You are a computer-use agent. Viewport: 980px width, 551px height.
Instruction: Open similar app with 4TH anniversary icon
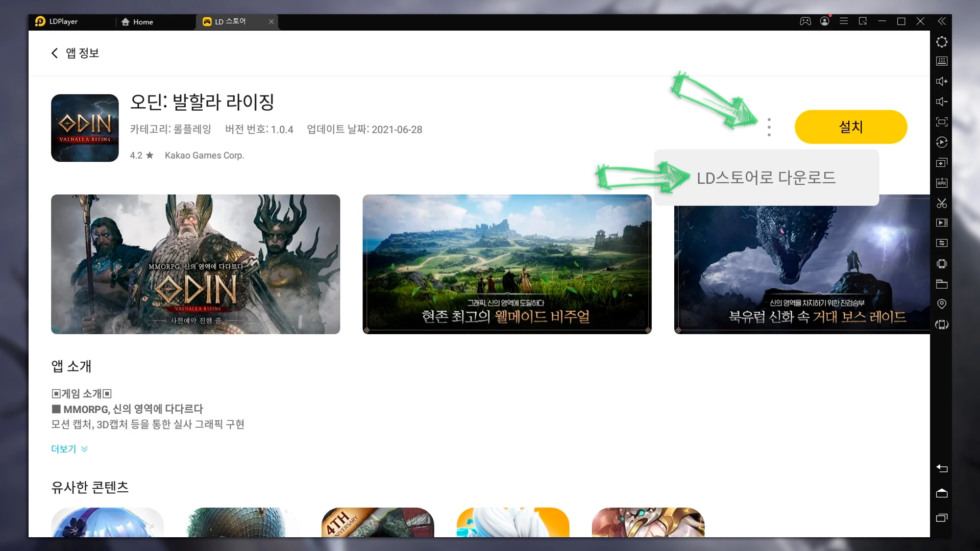coord(378,522)
